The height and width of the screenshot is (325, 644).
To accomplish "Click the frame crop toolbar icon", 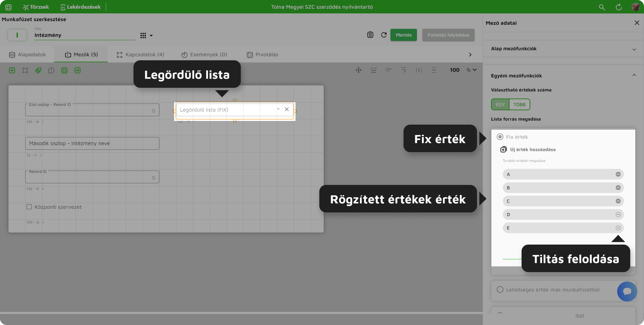I will click(x=25, y=70).
